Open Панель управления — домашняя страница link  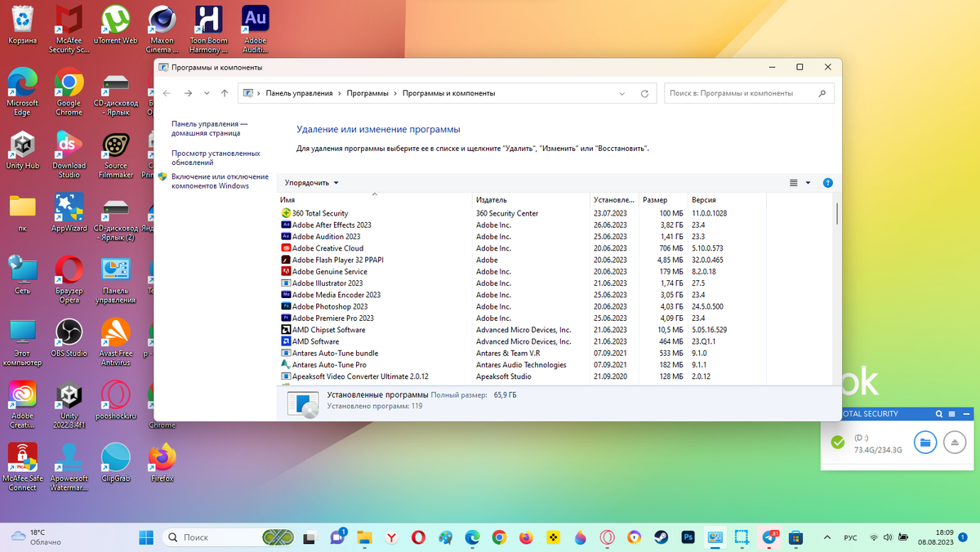(x=209, y=127)
